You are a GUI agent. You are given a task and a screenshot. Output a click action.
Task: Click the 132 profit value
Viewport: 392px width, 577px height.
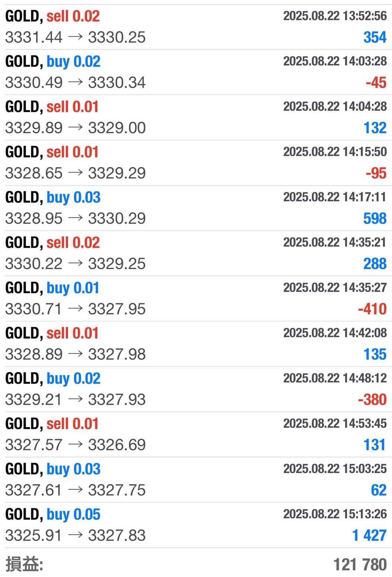(x=375, y=128)
